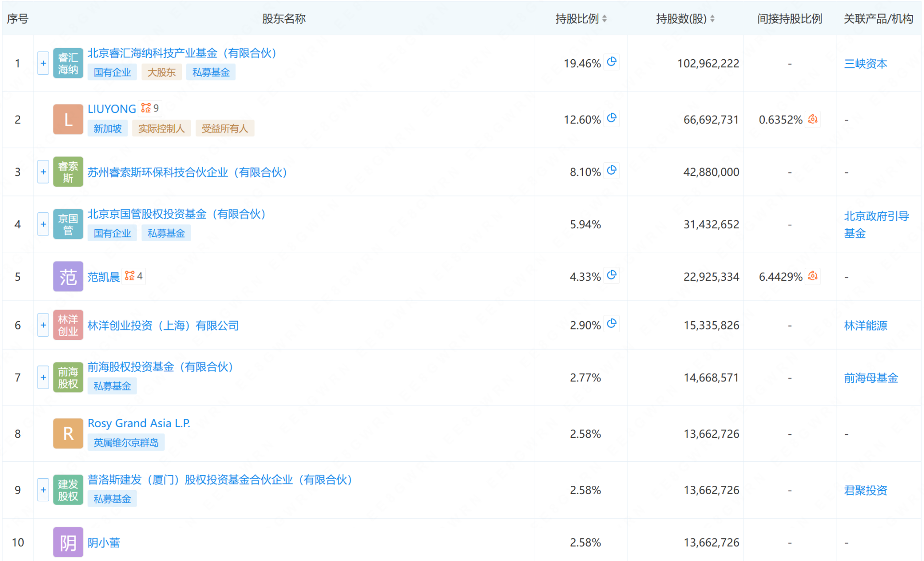Open 阴小蕾 shareholder link
Image resolution: width=924 pixels, height=561 pixels.
click(103, 543)
